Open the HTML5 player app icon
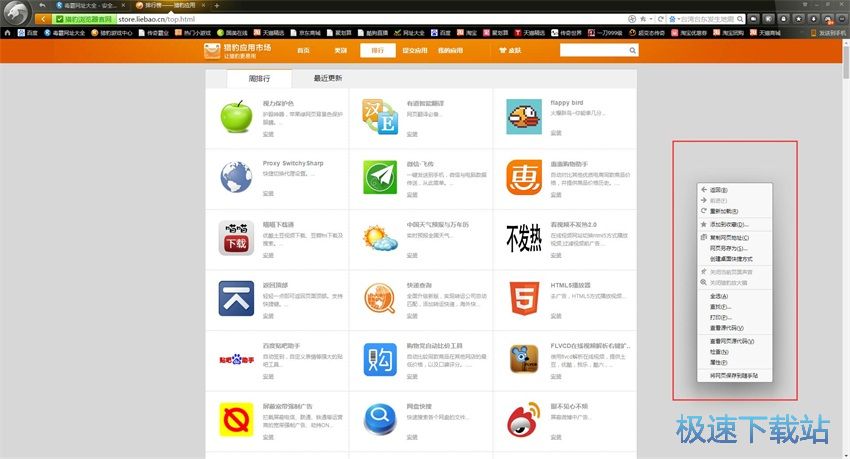 [x=524, y=299]
